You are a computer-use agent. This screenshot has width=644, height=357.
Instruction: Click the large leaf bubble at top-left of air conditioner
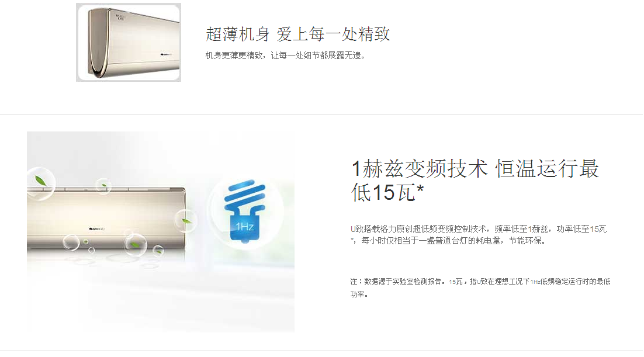click(41, 183)
